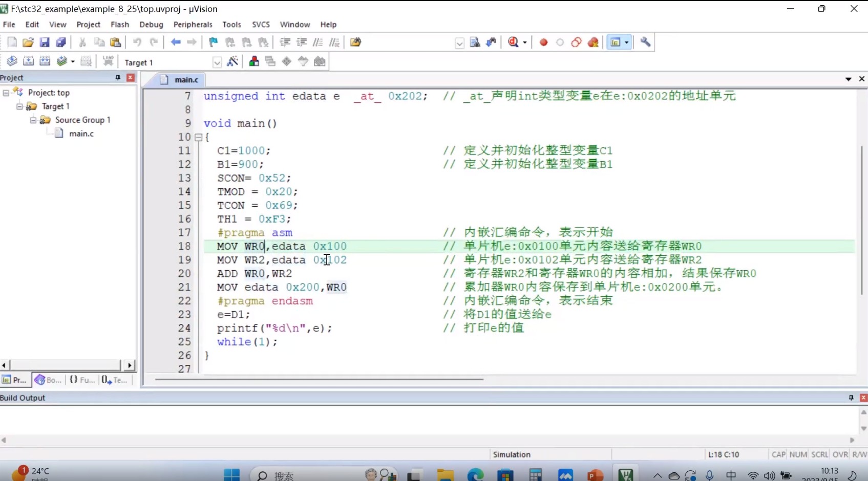Open the Target 1 selector dropdown
Viewport: 868px width, 481px height.
pyautogui.click(x=217, y=62)
